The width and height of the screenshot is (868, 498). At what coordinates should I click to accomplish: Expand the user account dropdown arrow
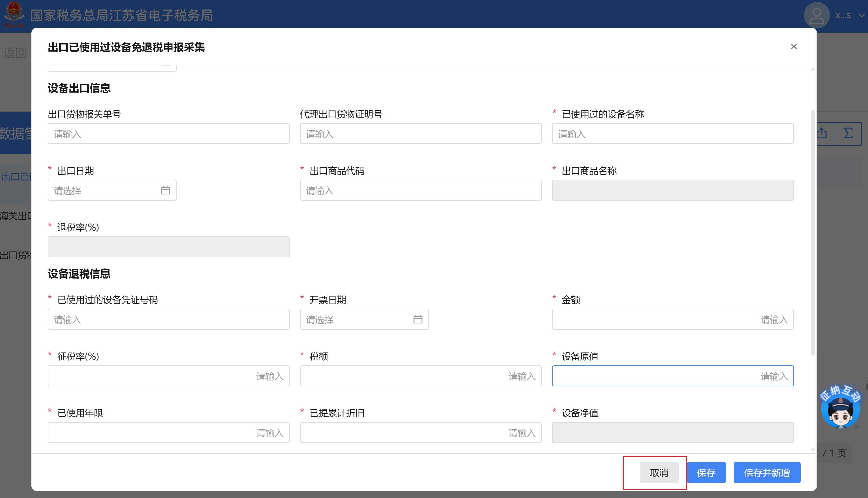tap(862, 16)
